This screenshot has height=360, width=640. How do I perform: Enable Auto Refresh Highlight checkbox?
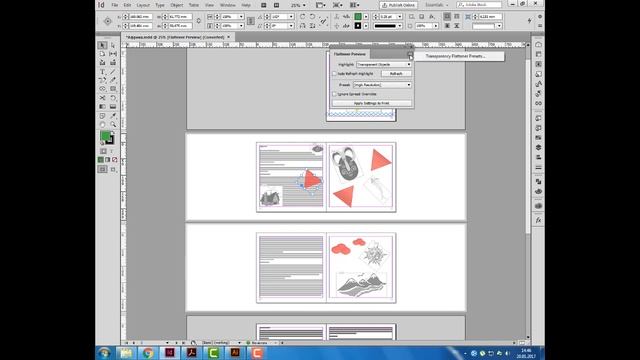point(334,74)
